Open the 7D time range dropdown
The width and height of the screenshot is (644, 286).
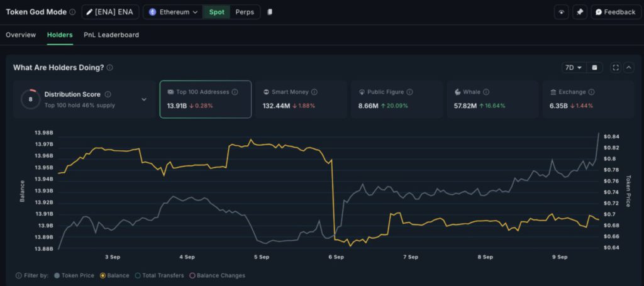(x=574, y=68)
